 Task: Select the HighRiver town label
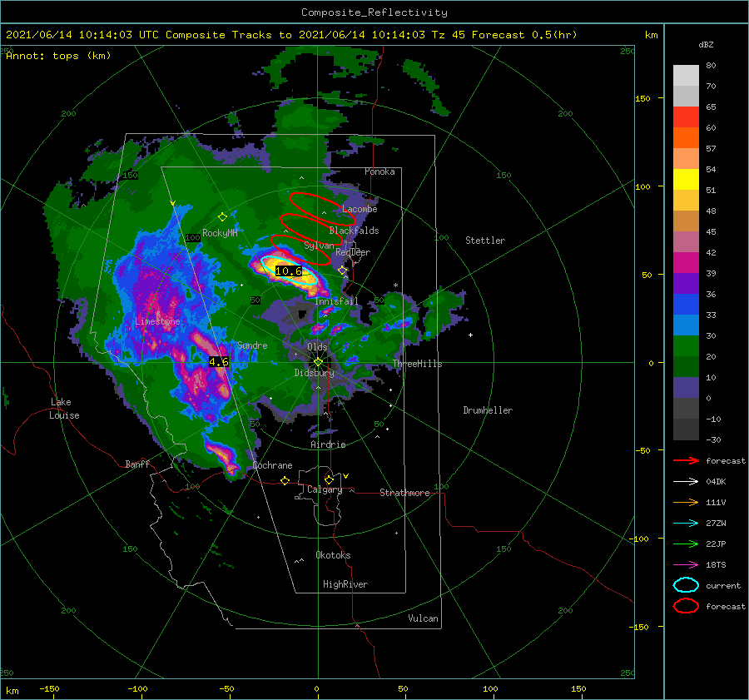(x=345, y=584)
